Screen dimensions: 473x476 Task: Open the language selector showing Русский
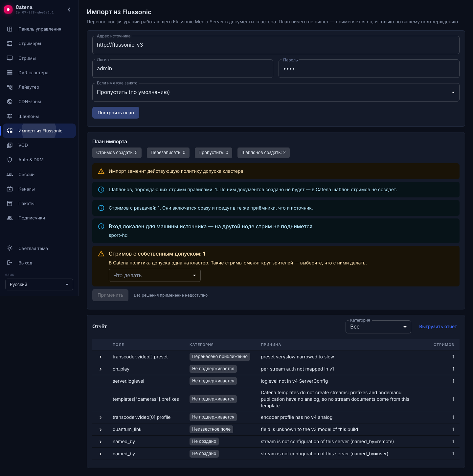click(39, 284)
